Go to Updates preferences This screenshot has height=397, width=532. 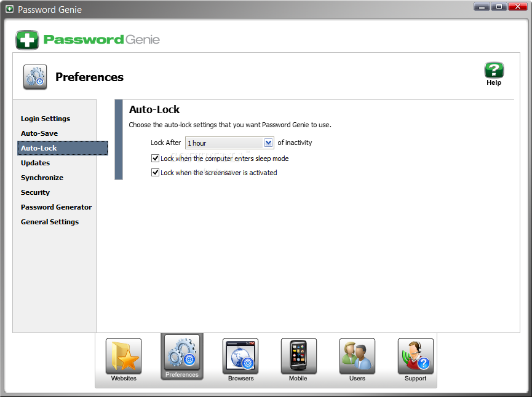pos(35,163)
